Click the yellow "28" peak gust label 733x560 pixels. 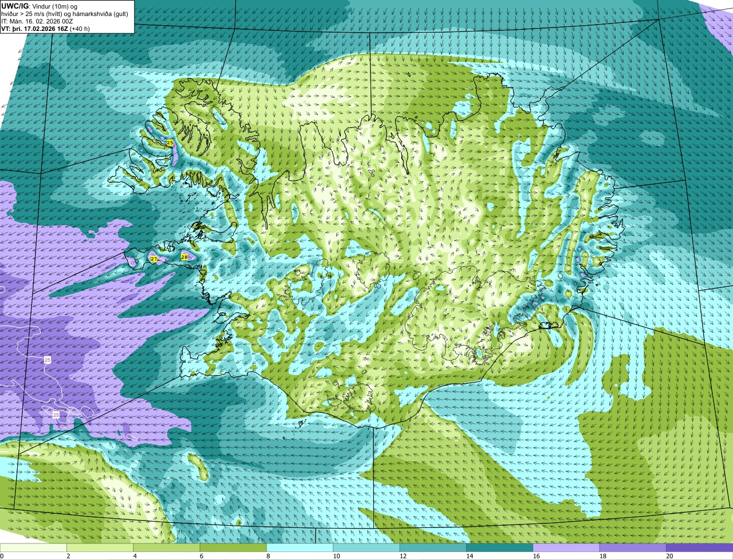(184, 258)
